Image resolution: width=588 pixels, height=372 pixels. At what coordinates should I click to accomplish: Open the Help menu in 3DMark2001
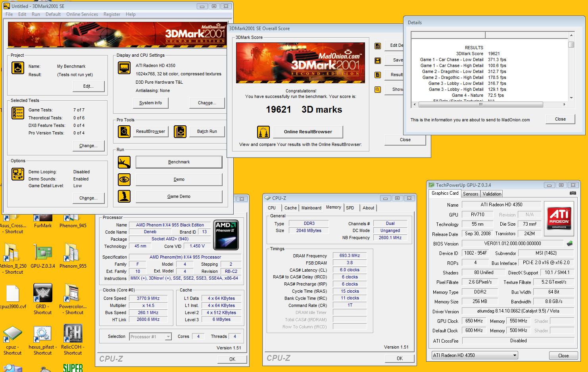click(131, 14)
